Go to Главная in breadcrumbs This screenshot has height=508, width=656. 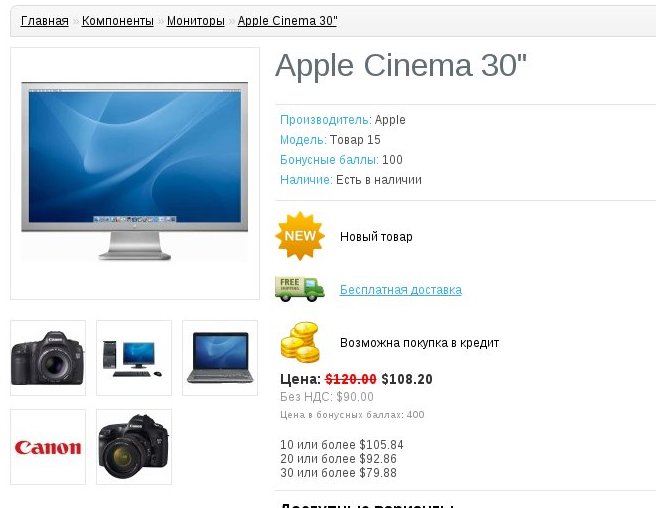[44, 21]
